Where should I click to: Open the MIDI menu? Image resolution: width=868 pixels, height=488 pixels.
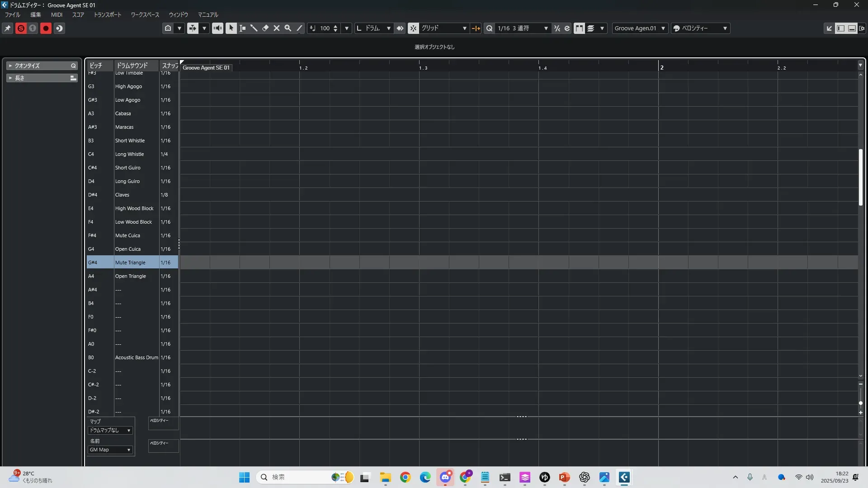pos(57,14)
